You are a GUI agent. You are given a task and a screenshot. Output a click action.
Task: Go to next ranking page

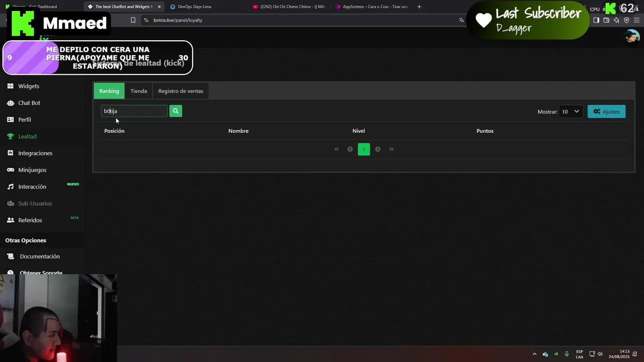coord(378,149)
